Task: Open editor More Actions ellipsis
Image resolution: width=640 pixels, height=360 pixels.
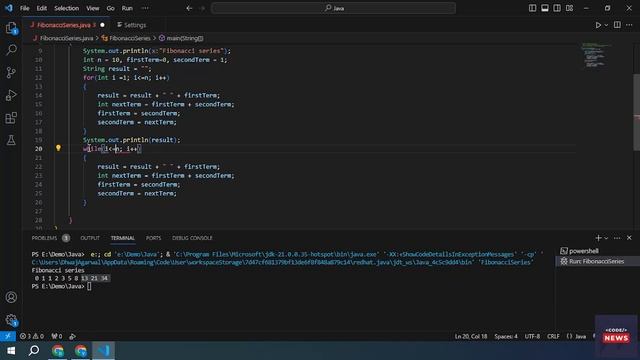Action: 629,25
